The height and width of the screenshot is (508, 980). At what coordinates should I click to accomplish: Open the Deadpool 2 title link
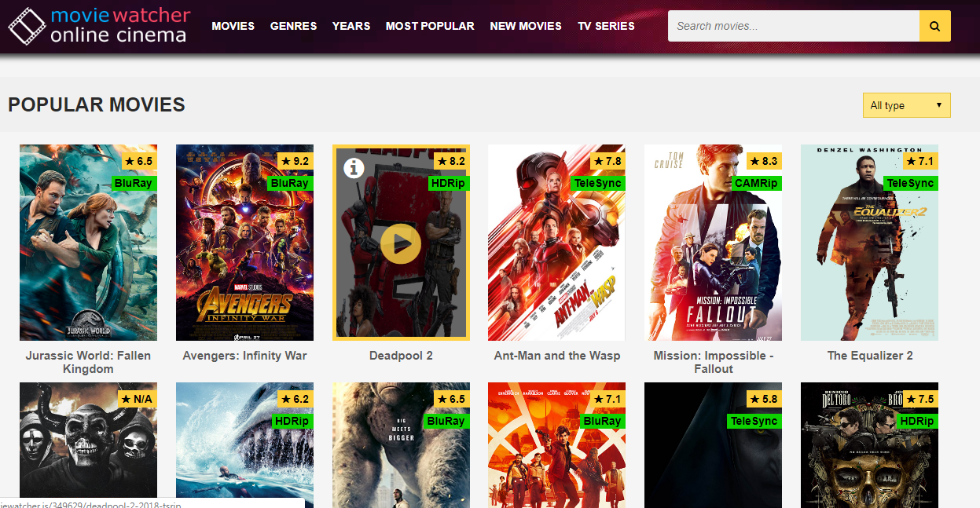pos(401,356)
